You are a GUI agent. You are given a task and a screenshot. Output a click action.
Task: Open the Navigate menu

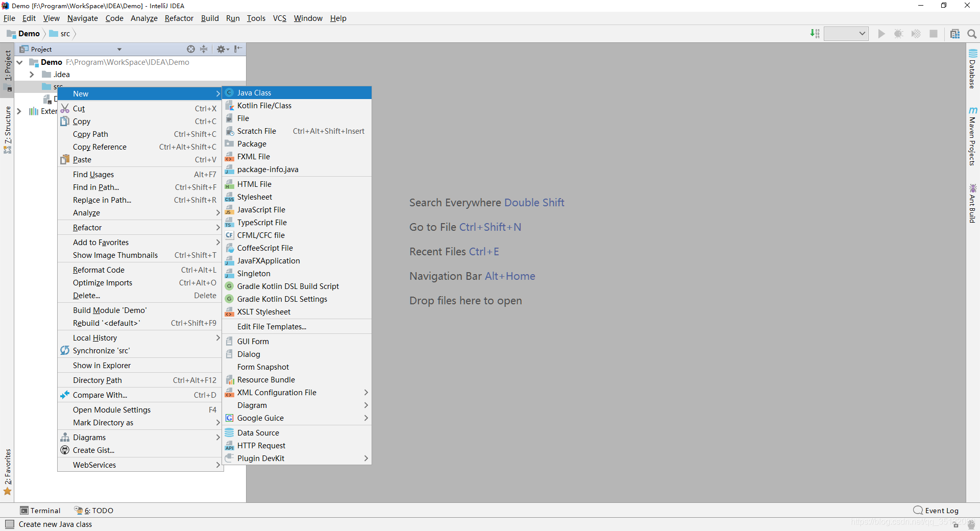tap(82, 18)
